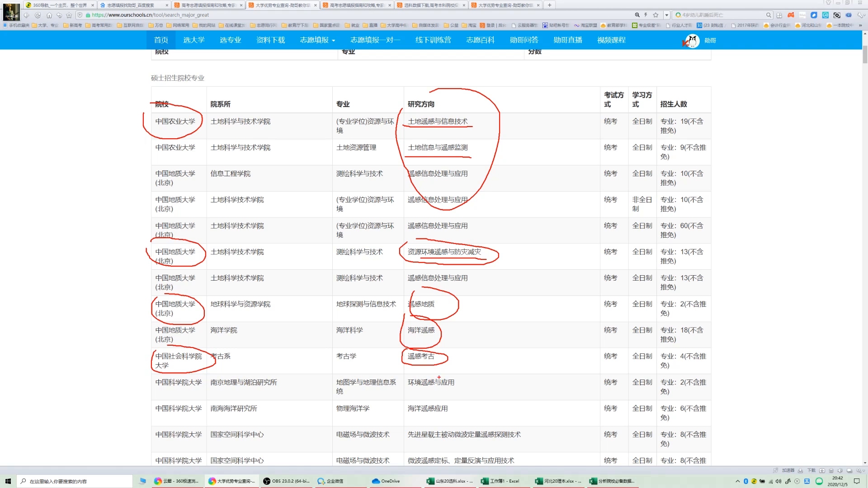Open the 资料下载 navigation item
This screenshot has width=868, height=488.
270,40
